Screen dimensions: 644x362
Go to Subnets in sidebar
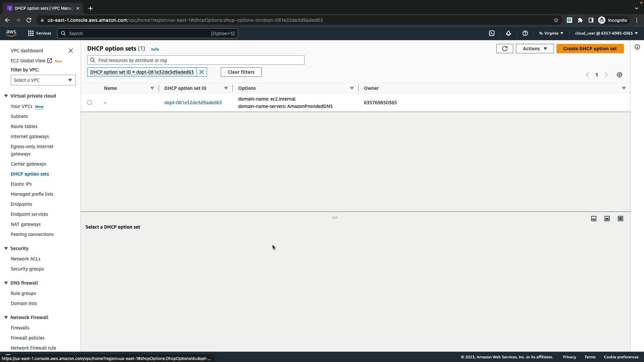coord(19,116)
